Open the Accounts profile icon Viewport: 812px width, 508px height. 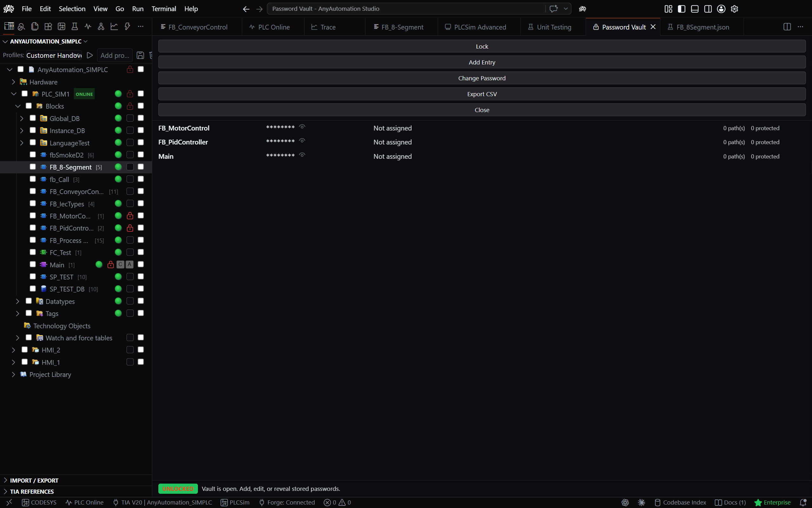[x=721, y=9]
